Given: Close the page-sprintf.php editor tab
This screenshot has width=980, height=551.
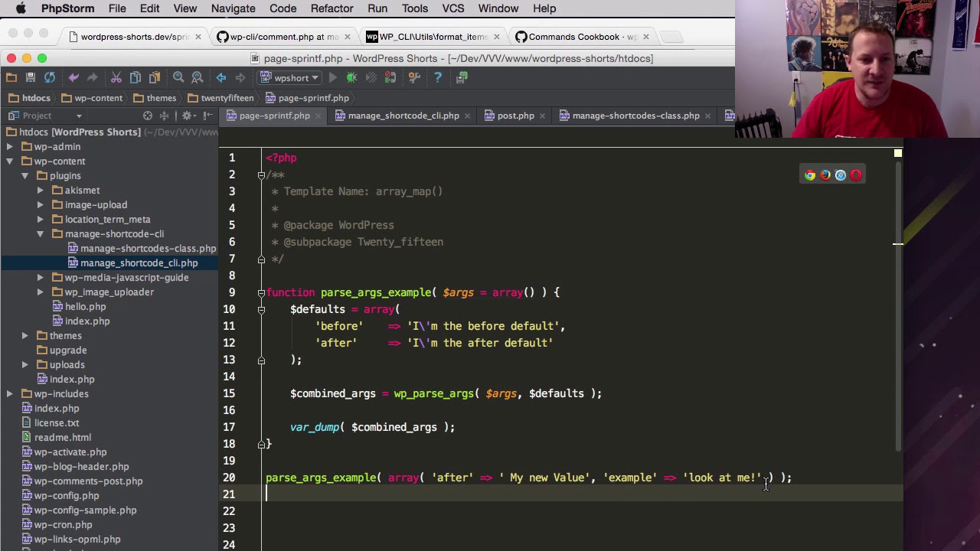Looking at the screenshot, I should click(318, 116).
